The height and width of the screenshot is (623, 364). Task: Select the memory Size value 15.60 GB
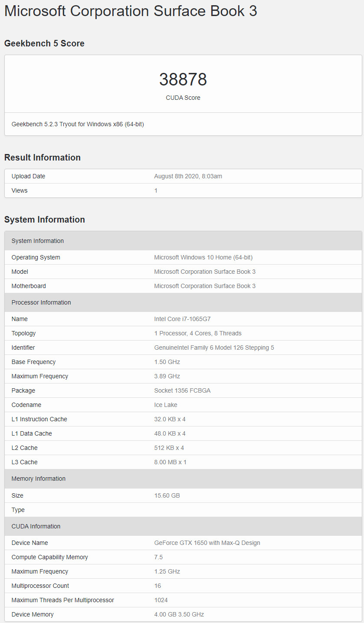point(167,495)
